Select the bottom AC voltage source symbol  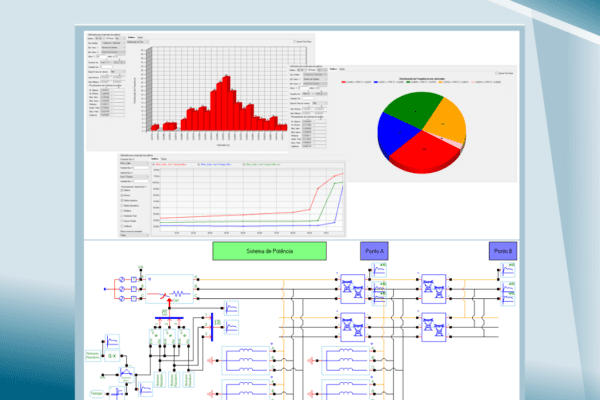coord(122,299)
